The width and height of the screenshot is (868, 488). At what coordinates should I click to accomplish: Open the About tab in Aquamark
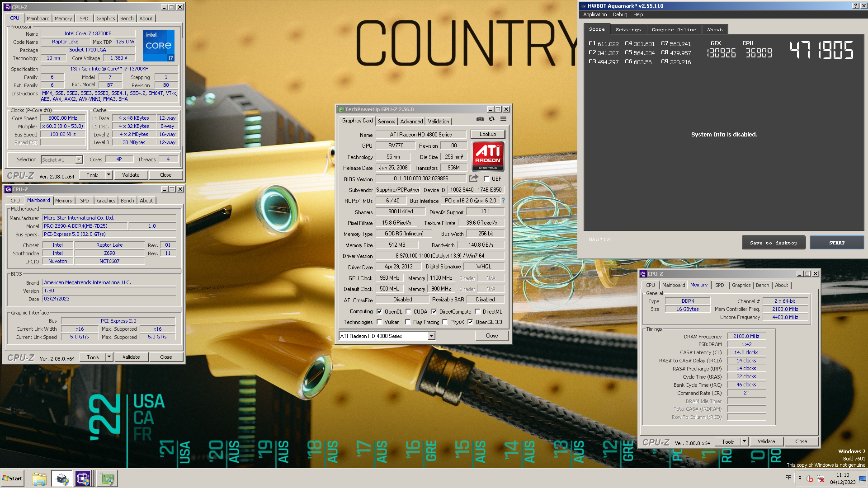click(715, 29)
